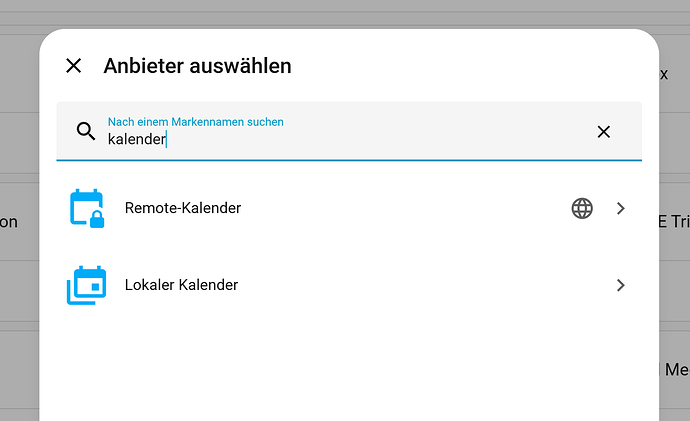The width and height of the screenshot is (690, 421).
Task: Click the gray backdrop above the dialog
Action: click(345, 13)
